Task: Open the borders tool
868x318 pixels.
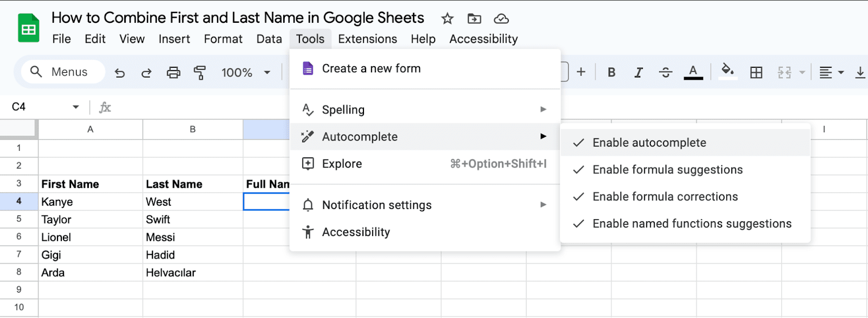Action: (x=756, y=73)
